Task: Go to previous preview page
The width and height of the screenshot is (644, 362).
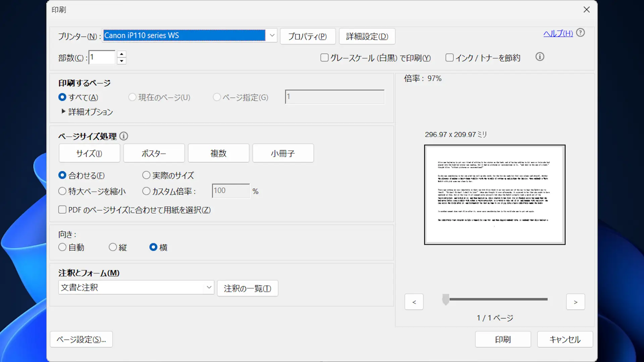Action: [x=414, y=302]
